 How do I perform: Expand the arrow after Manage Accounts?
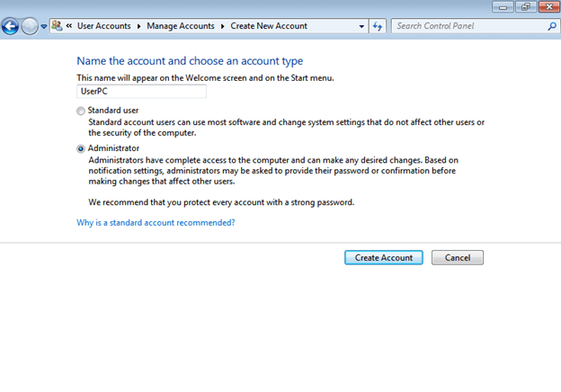pyautogui.click(x=223, y=26)
